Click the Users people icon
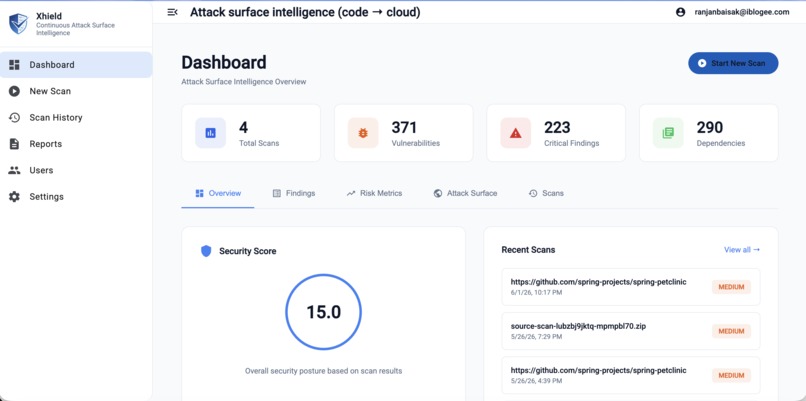806x401 pixels. pos(14,170)
